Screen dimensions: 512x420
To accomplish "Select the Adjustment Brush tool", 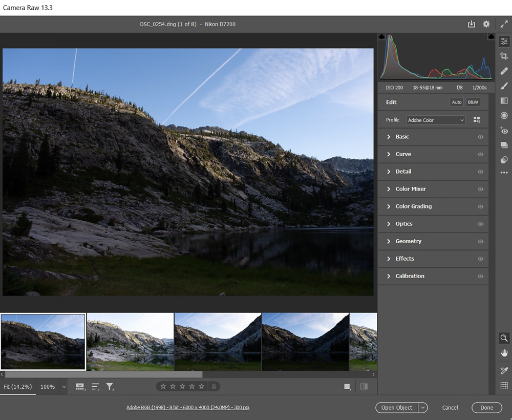I will click(x=504, y=86).
